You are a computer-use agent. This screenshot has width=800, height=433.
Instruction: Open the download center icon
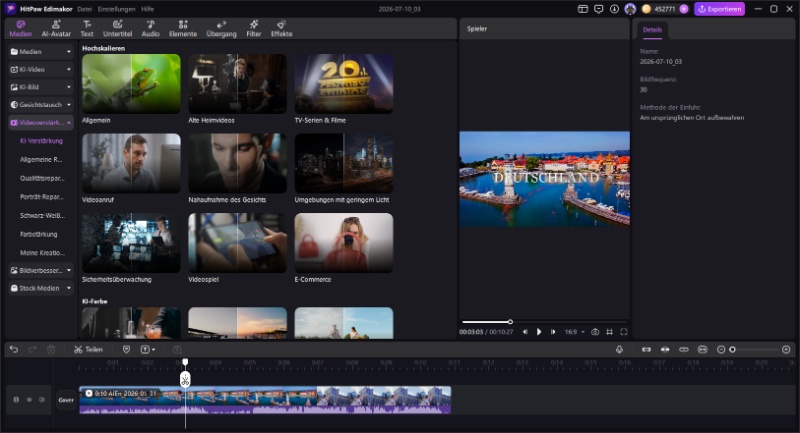point(614,9)
